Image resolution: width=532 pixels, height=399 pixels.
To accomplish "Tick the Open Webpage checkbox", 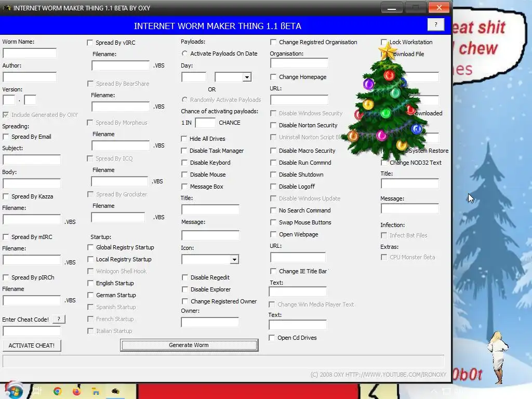I will 273,234.
